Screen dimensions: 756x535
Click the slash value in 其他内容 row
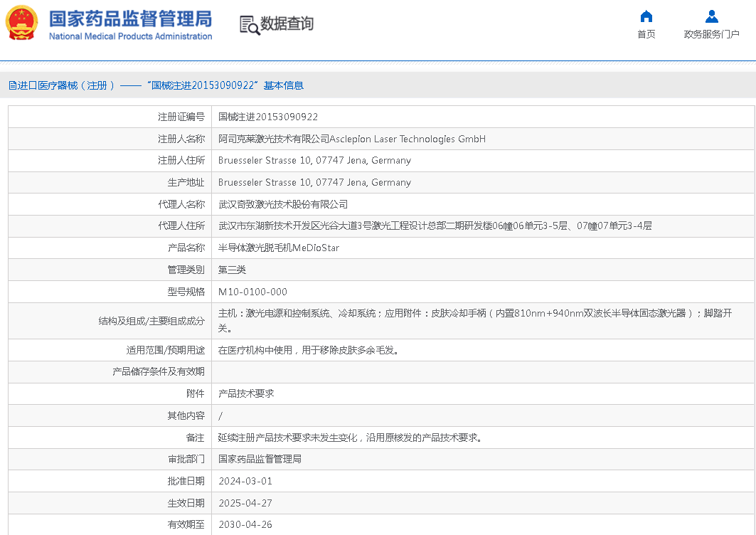point(220,416)
